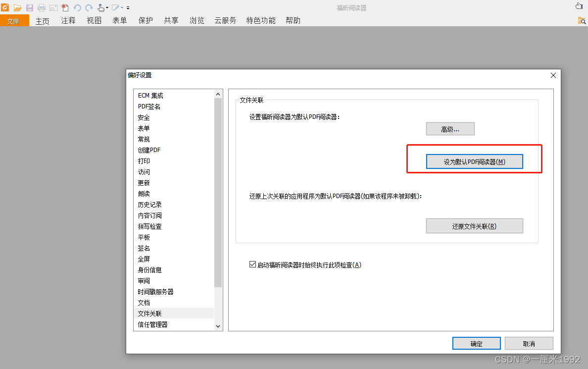The height and width of the screenshot is (369, 588).
Task: Open a file with the folder icon
Action: tap(18, 7)
